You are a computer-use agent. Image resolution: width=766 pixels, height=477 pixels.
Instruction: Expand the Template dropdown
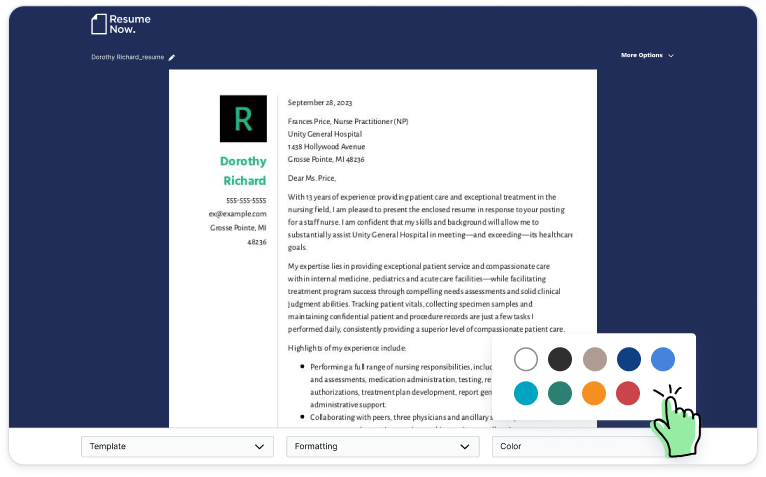177,447
